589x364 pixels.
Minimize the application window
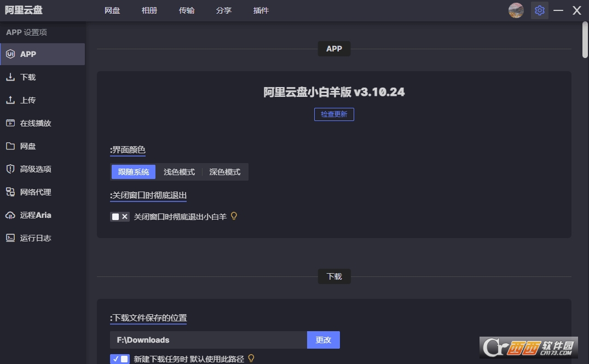click(558, 10)
